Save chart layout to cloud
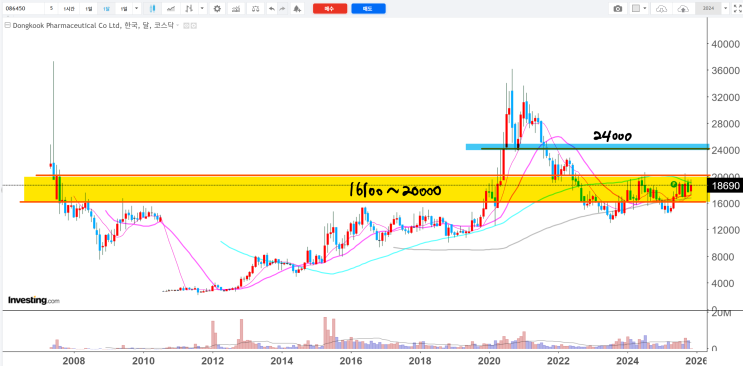743x366 pixels. coord(683,9)
